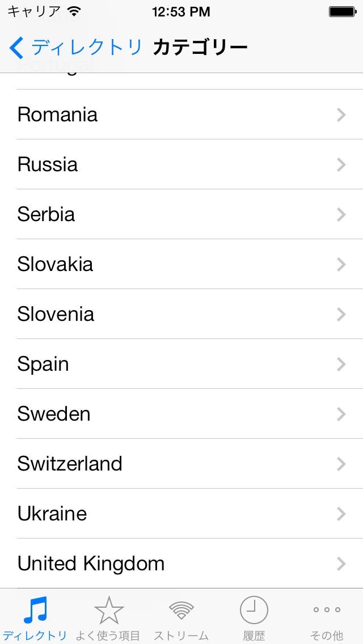Expand the United Kingdom row chevron

341,564
